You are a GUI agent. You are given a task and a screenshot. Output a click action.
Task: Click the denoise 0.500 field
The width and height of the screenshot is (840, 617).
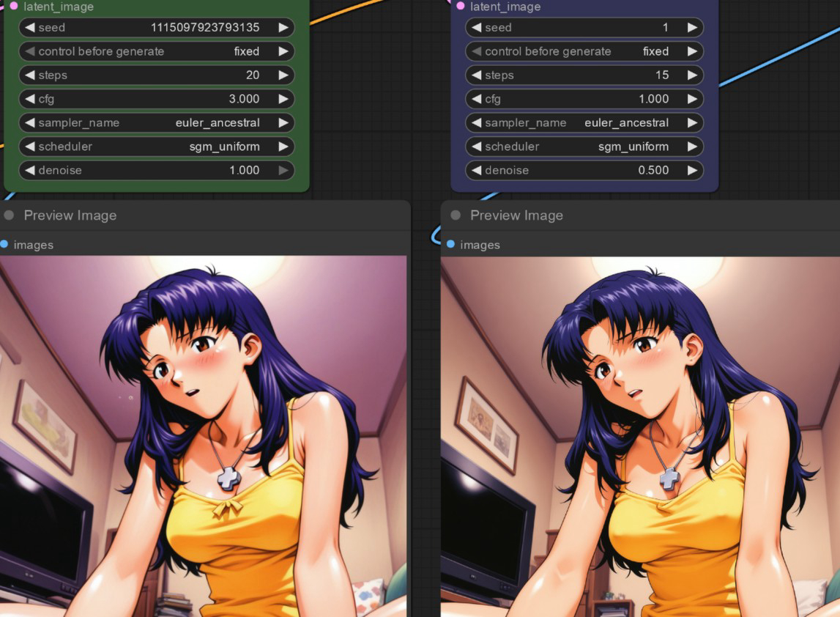[584, 170]
